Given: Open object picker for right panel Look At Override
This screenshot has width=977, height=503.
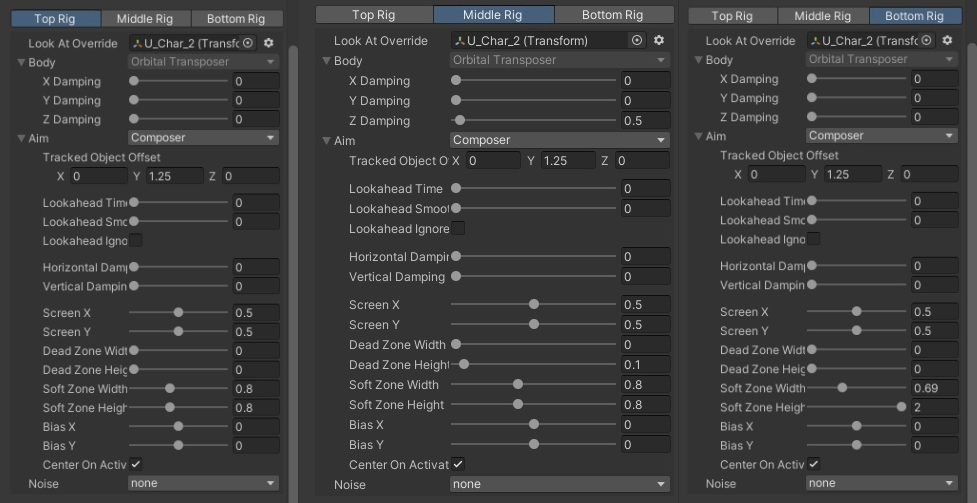Looking at the screenshot, I should tap(927, 41).
